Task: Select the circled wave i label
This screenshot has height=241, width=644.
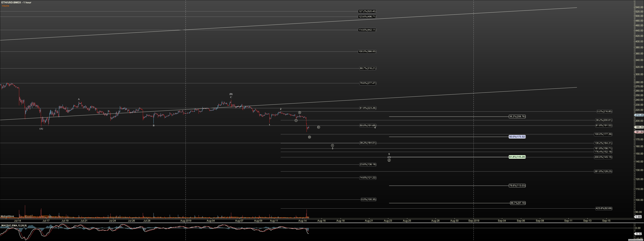Action: click(296, 120)
